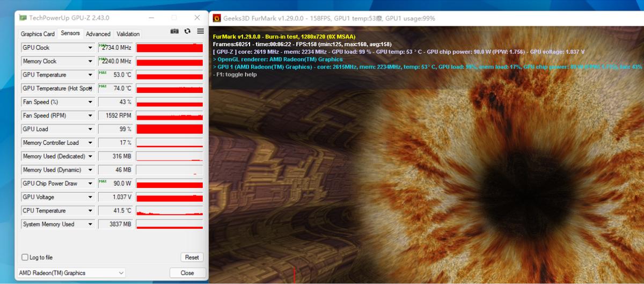
Task: Open the Fan Speed (RPM) sensor dropdown
Action: (90, 115)
